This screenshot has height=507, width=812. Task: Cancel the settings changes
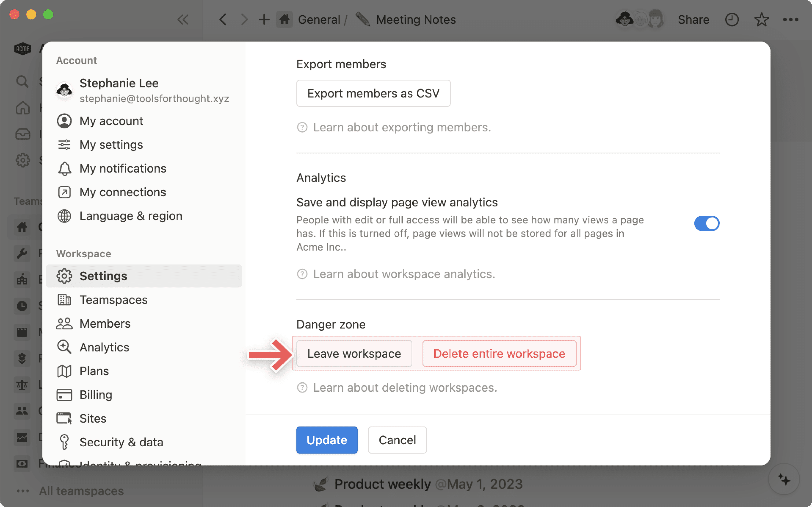click(x=397, y=440)
